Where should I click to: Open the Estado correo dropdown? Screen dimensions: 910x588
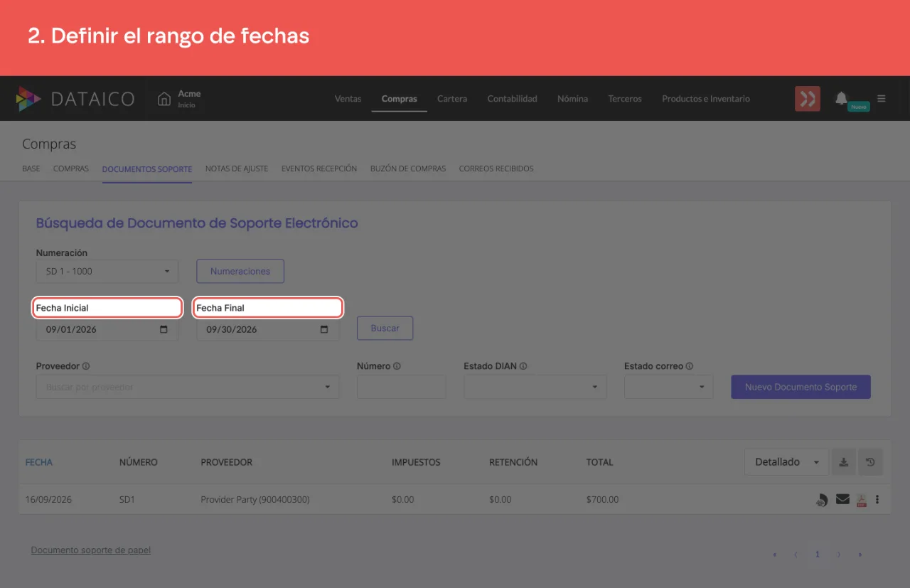(668, 387)
